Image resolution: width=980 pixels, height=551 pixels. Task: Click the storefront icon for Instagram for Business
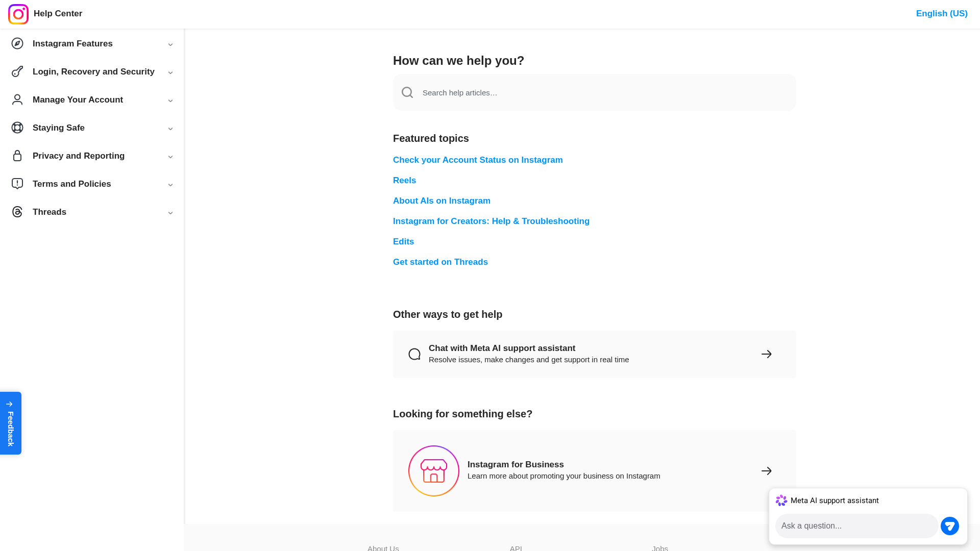pyautogui.click(x=434, y=471)
